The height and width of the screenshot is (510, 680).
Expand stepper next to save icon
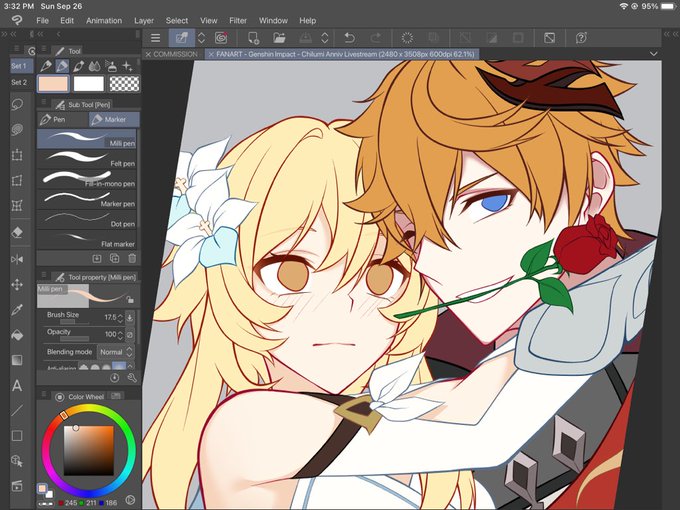click(324, 38)
